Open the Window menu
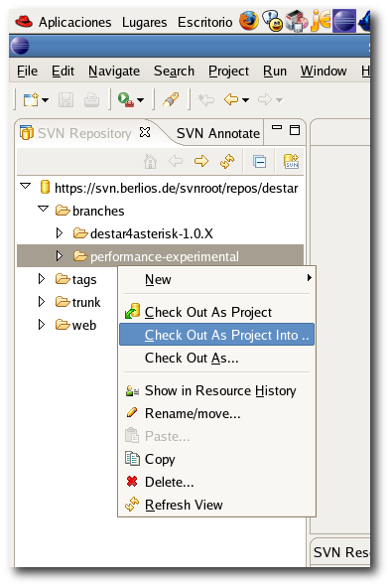 coord(324,71)
